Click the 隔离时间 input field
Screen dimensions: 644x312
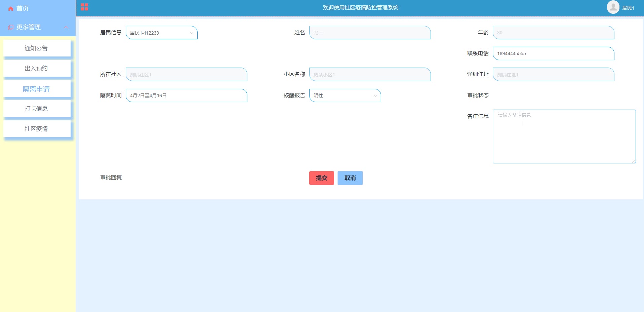pos(186,96)
